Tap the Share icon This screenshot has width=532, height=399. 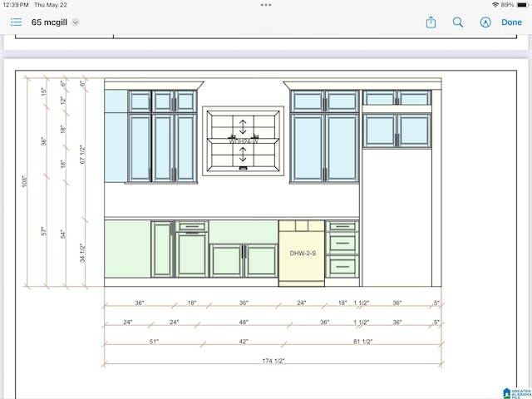[x=431, y=22]
